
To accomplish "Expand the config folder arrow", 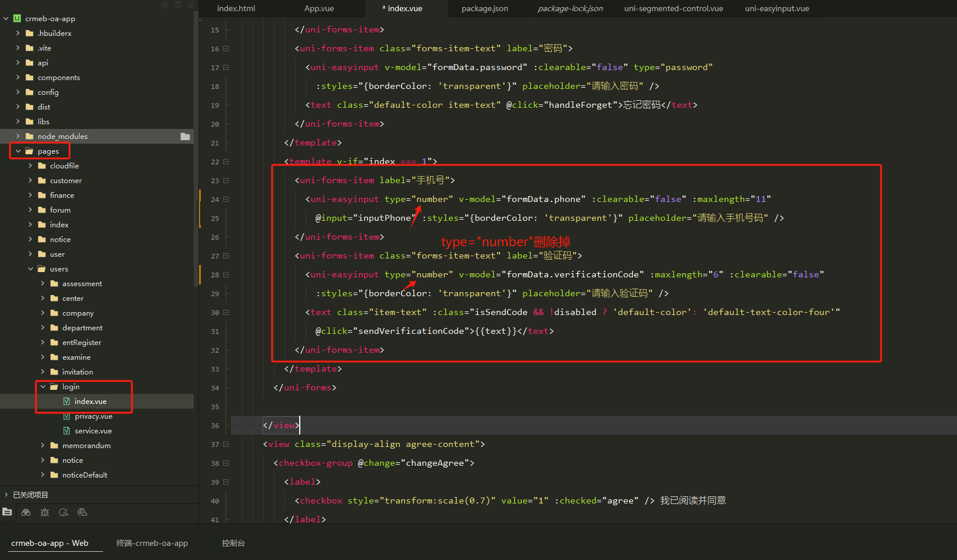I will point(18,92).
